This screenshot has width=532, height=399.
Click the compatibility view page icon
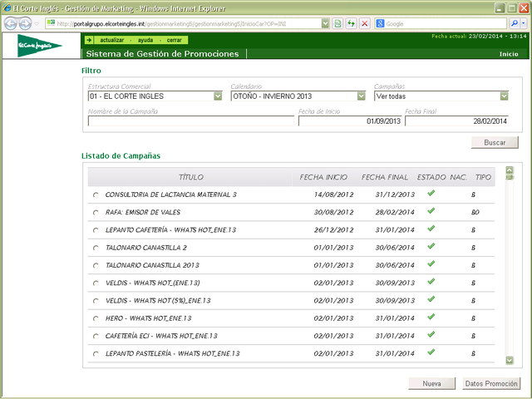point(337,23)
